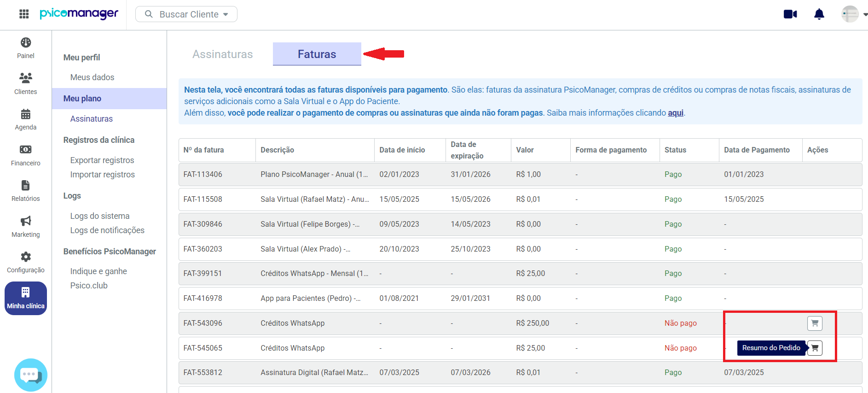
Task: Click the R$ 250,00 value cell
Action: [x=532, y=323]
